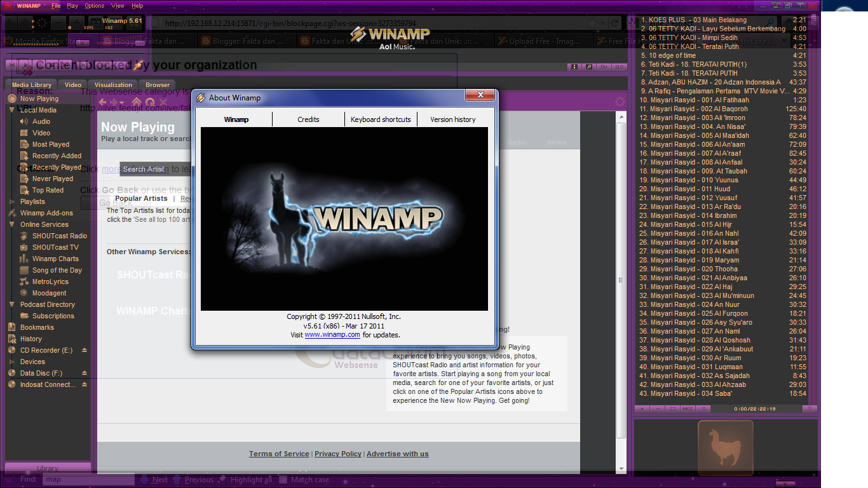Open SHOUTcast TV
The image size is (868, 488).
tap(55, 247)
